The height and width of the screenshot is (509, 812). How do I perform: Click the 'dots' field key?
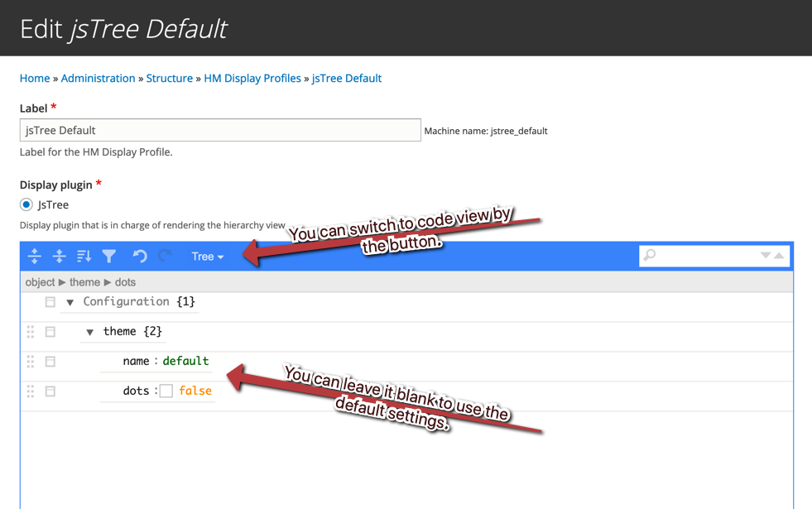pyautogui.click(x=137, y=391)
